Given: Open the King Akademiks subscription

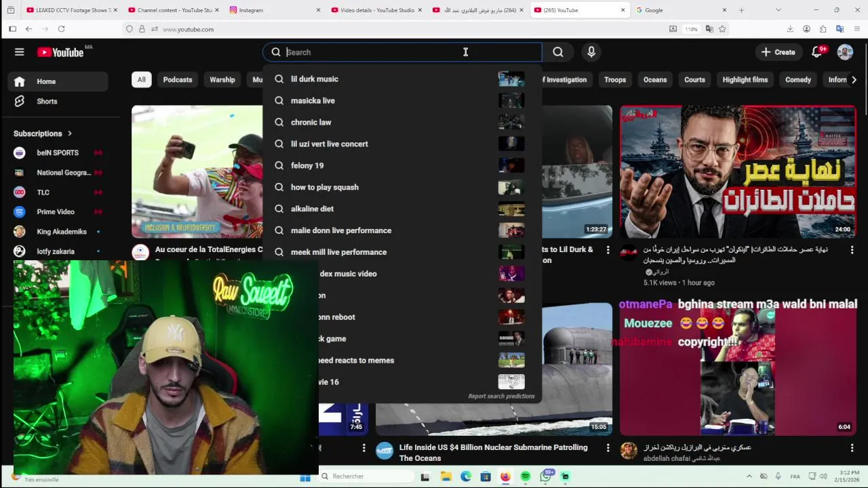Looking at the screenshot, I should pyautogui.click(x=58, y=231).
